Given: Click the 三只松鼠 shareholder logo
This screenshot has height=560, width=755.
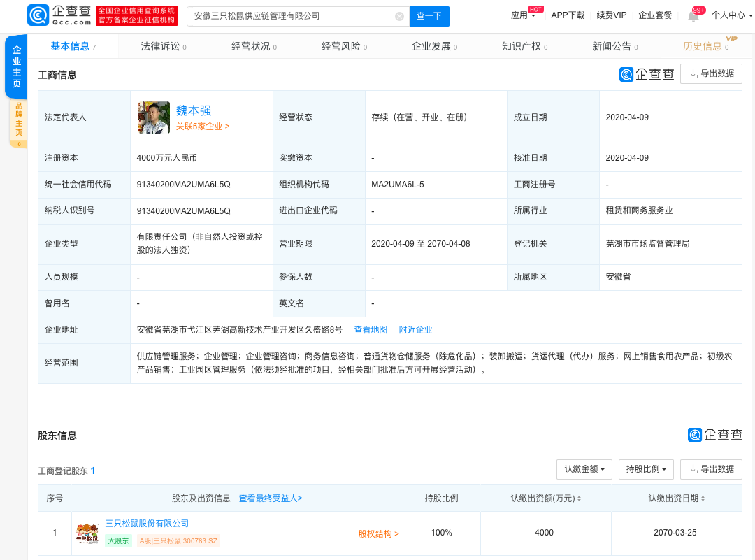Looking at the screenshot, I should 87,533.
